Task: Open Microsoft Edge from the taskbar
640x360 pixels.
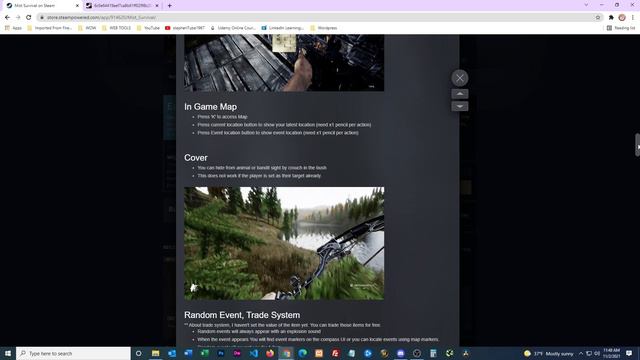Action: point(302,353)
